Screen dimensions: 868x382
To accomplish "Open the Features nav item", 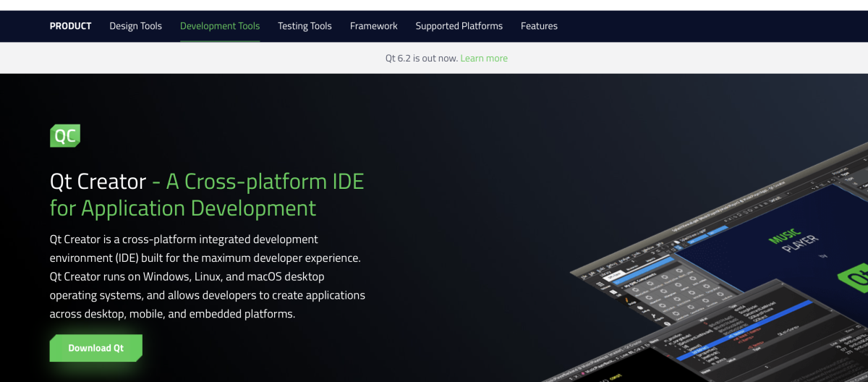I will click(x=539, y=26).
